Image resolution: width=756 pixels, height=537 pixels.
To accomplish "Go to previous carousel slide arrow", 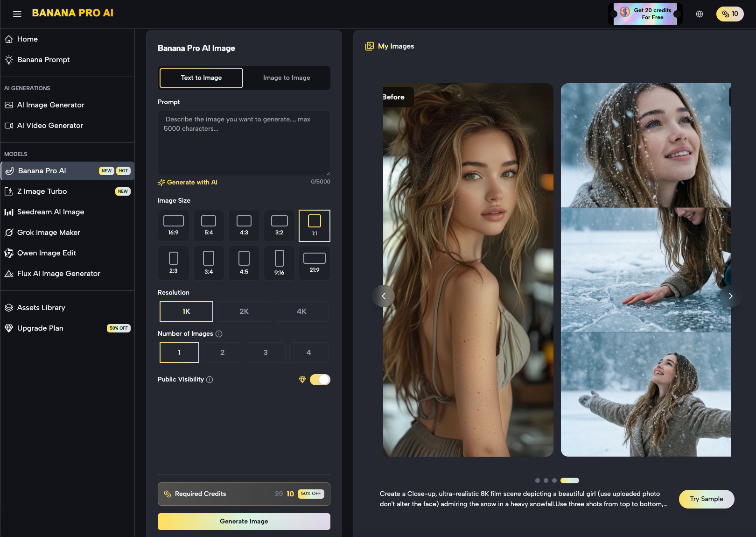I will (x=384, y=296).
